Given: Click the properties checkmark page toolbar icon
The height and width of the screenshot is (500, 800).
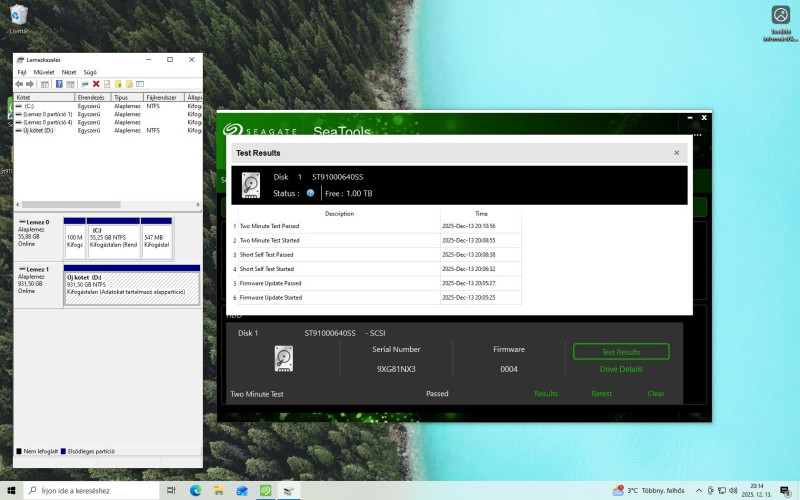Looking at the screenshot, I should click(x=107, y=84).
